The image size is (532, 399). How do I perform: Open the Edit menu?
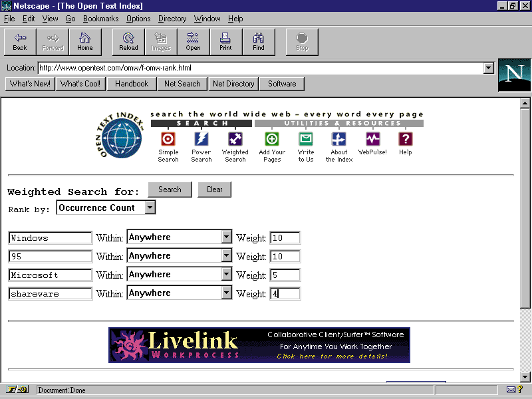(x=29, y=19)
